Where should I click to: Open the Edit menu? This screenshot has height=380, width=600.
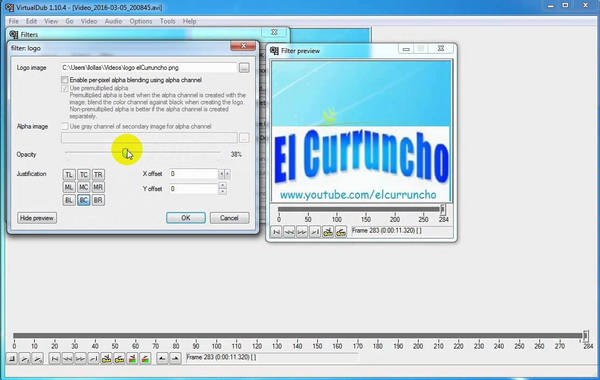click(x=31, y=21)
